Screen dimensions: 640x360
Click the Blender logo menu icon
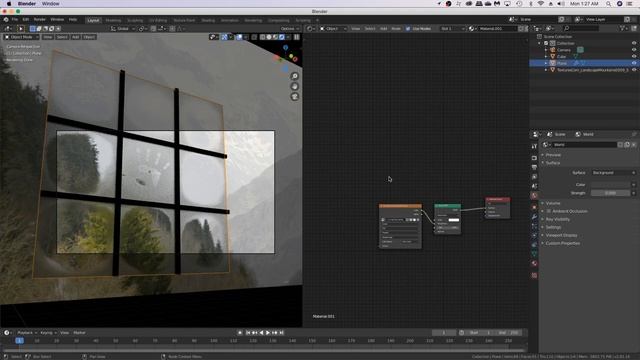tap(6, 20)
